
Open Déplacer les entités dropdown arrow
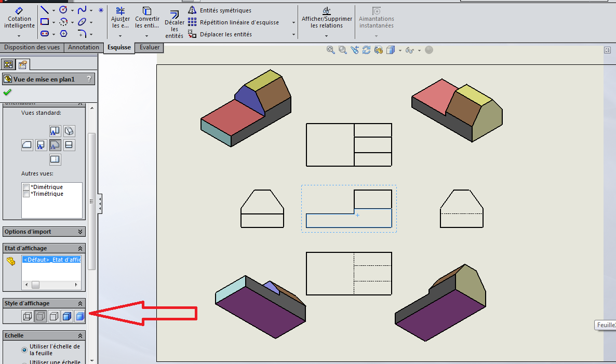[293, 35]
